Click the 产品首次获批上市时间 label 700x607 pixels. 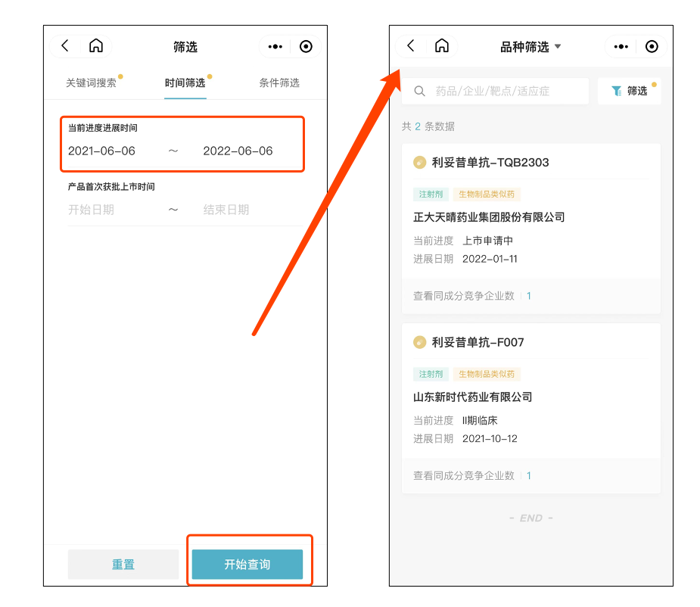111,187
